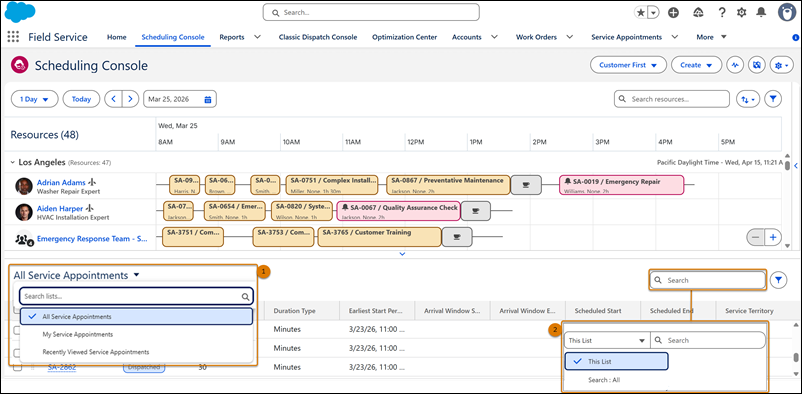Click the Search lists field
Image resolution: width=802 pixels, height=394 pixels.
[137, 296]
